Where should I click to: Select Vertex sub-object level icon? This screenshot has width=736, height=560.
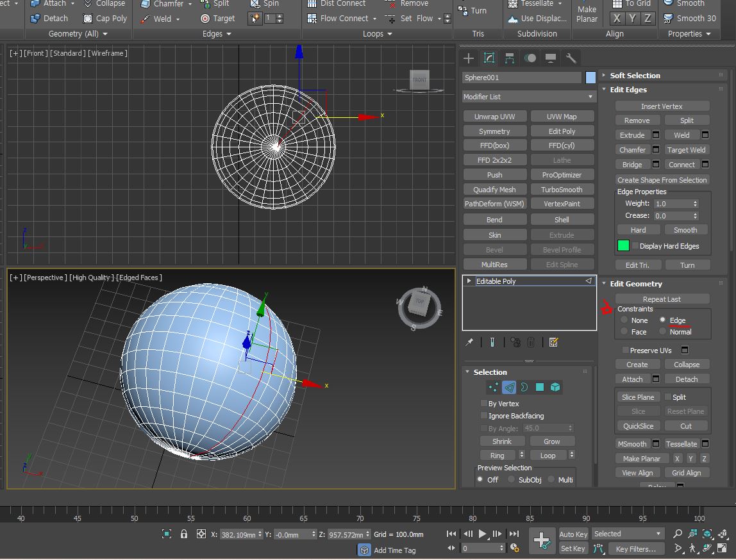(493, 387)
